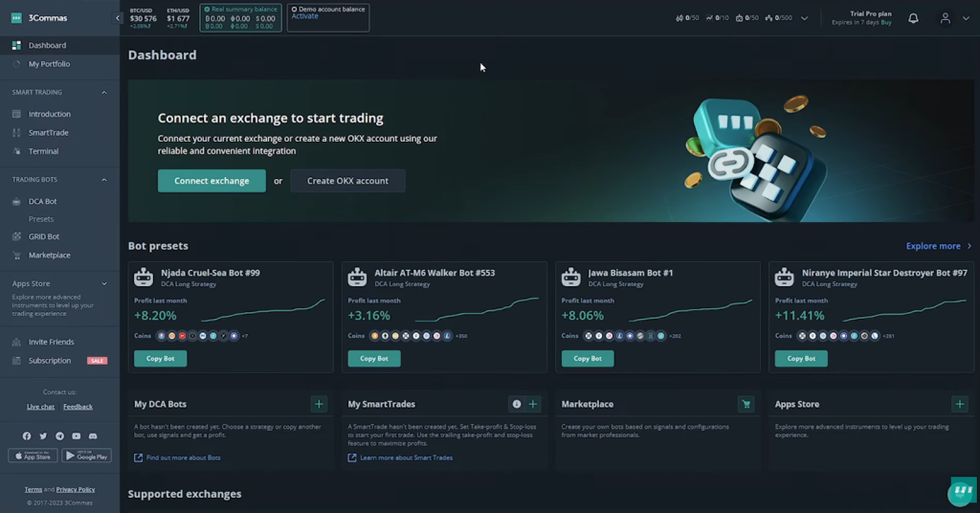Open the Marketplace cart icon
This screenshot has height=513, width=980.
pyautogui.click(x=746, y=404)
